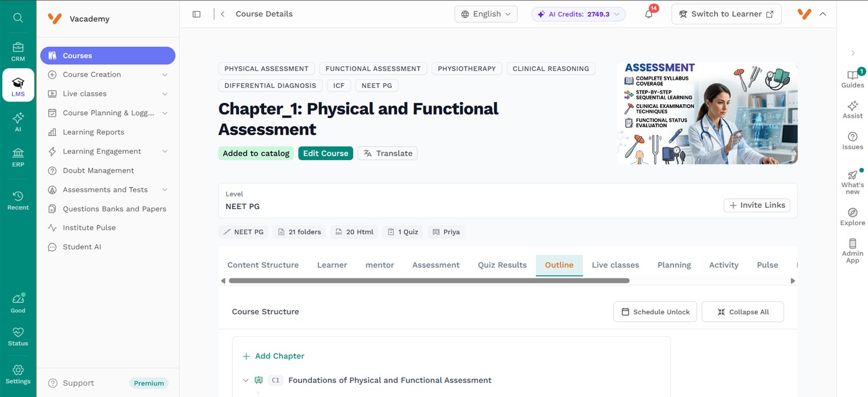
Task: Switch to the Planning tab
Action: click(674, 265)
